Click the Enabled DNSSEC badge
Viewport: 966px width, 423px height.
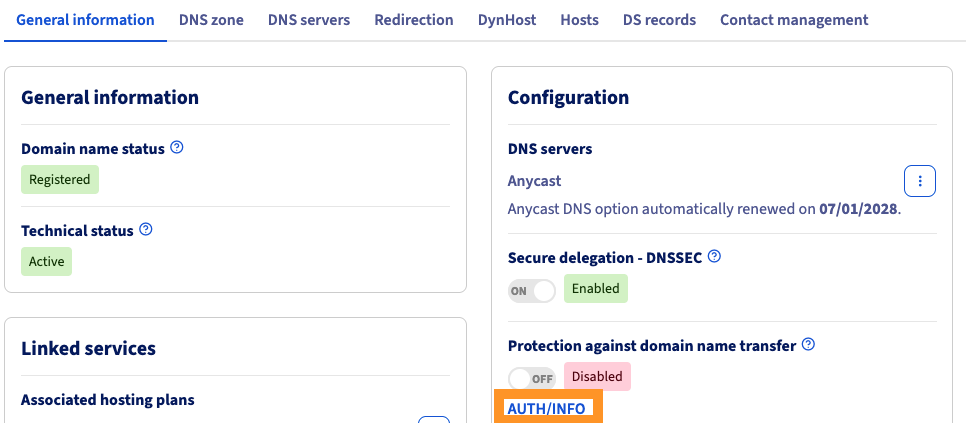click(596, 289)
